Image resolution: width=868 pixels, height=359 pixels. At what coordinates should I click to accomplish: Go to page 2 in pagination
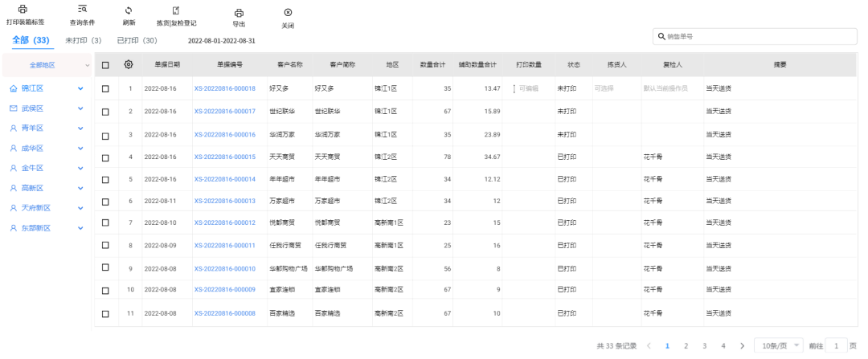686,345
